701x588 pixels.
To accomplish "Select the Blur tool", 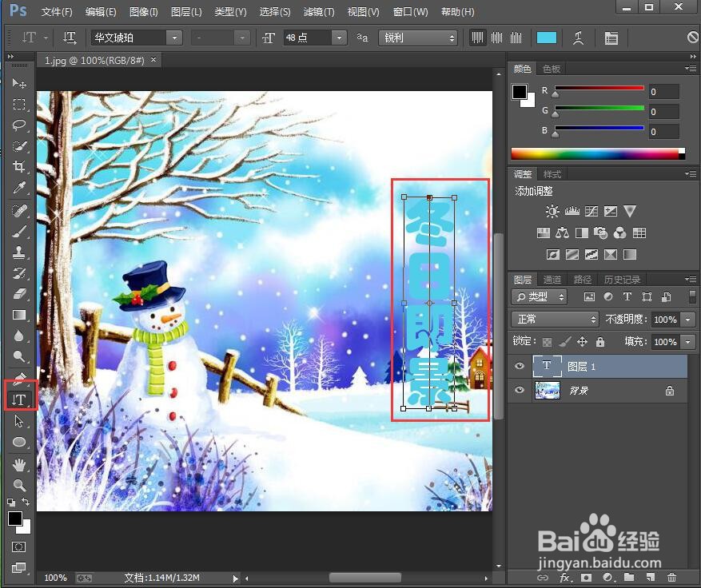I will [x=18, y=336].
